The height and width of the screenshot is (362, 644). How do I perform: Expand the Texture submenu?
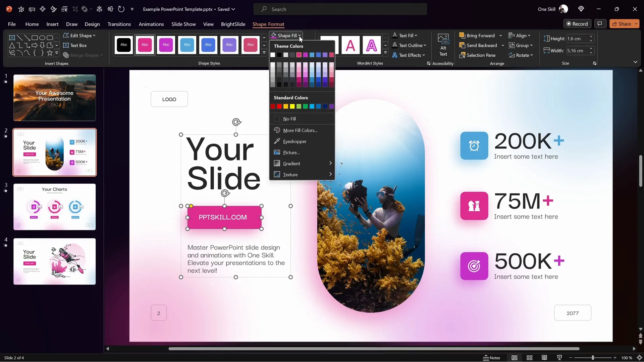[x=302, y=175]
